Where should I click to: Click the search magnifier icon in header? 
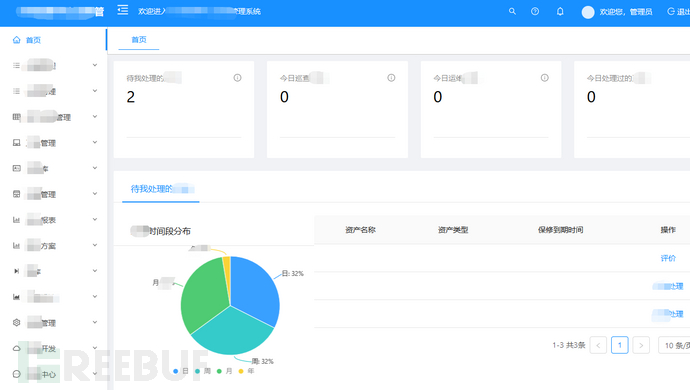click(x=512, y=11)
